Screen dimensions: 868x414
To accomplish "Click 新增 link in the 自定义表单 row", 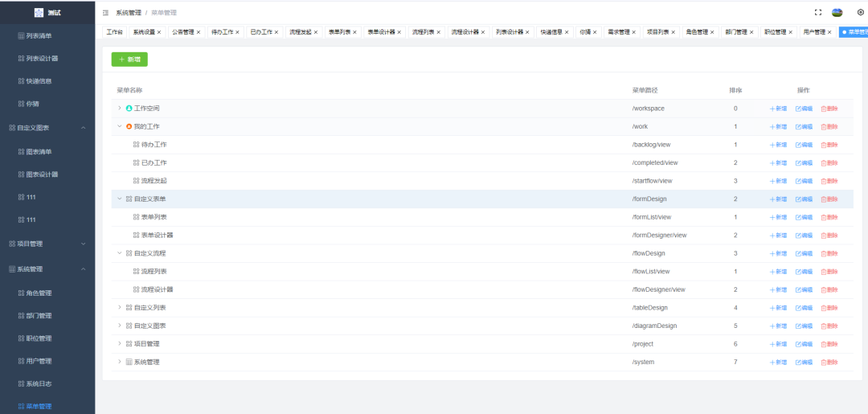I will tap(778, 199).
